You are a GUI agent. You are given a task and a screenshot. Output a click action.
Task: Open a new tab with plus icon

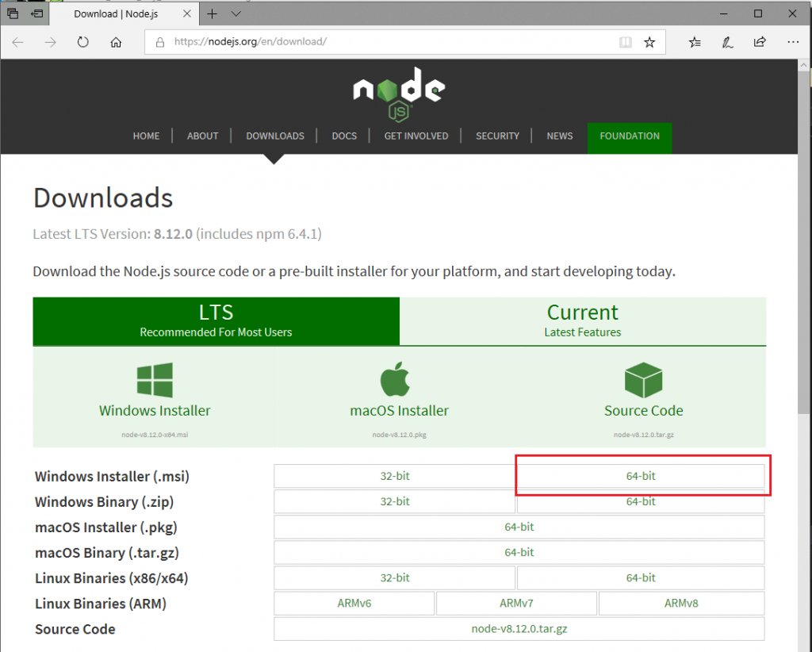212,14
